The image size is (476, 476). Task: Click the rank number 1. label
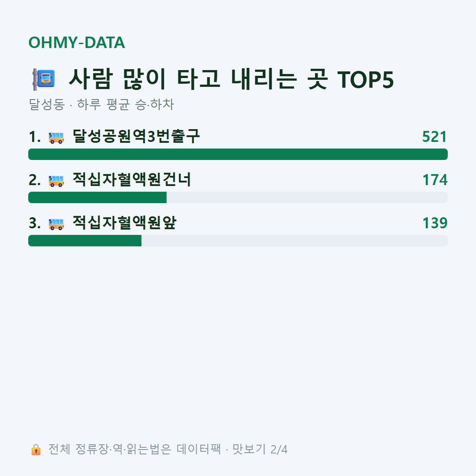(34, 137)
